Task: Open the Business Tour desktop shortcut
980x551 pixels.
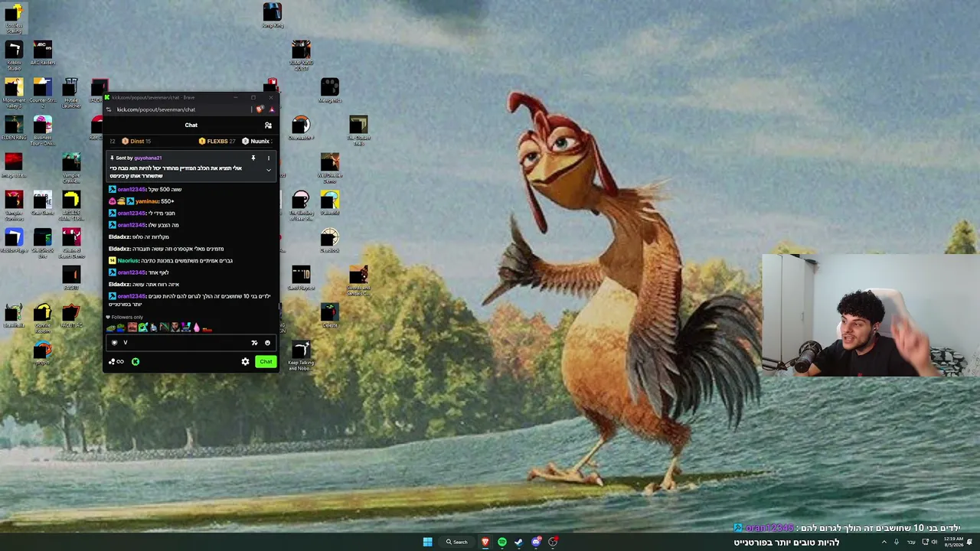Action: (43, 131)
